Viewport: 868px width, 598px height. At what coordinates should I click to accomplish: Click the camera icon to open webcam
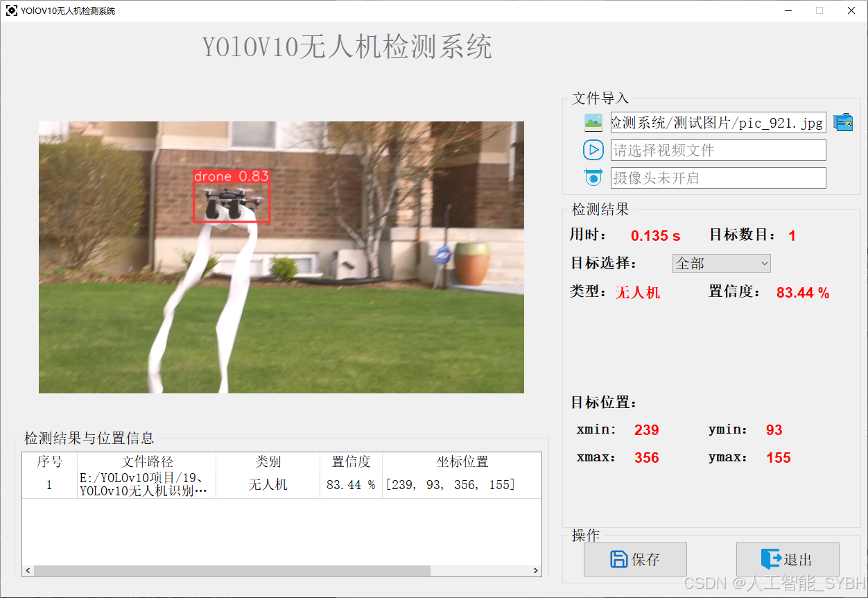[593, 178]
